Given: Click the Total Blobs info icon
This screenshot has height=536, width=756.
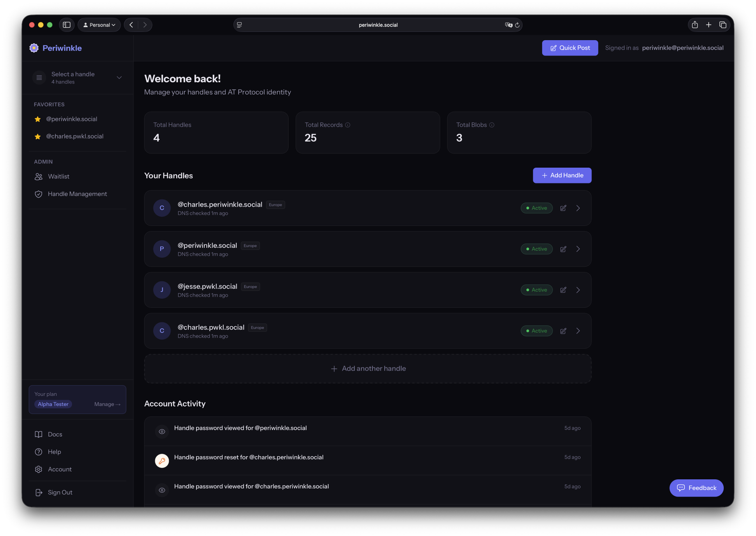Looking at the screenshot, I should [492, 125].
